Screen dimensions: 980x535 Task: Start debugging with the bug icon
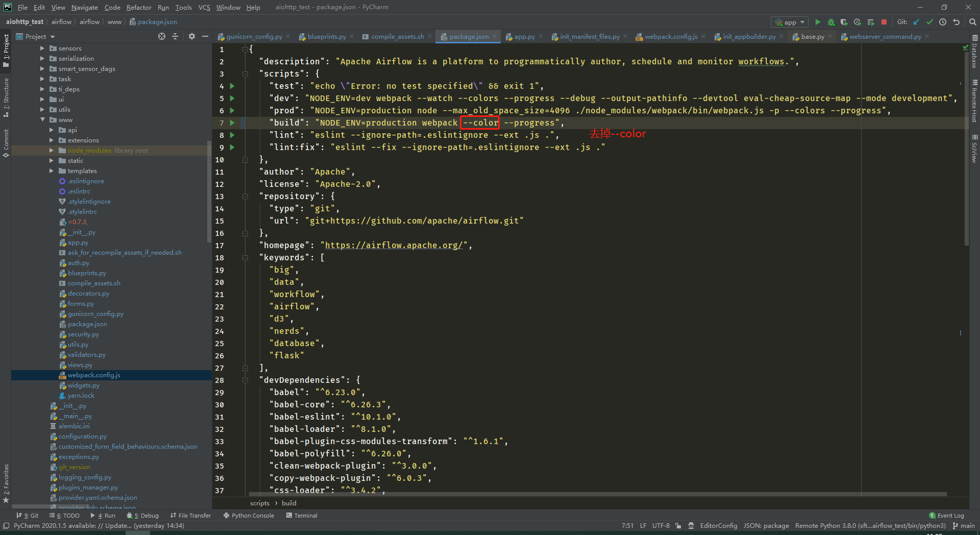coord(831,22)
